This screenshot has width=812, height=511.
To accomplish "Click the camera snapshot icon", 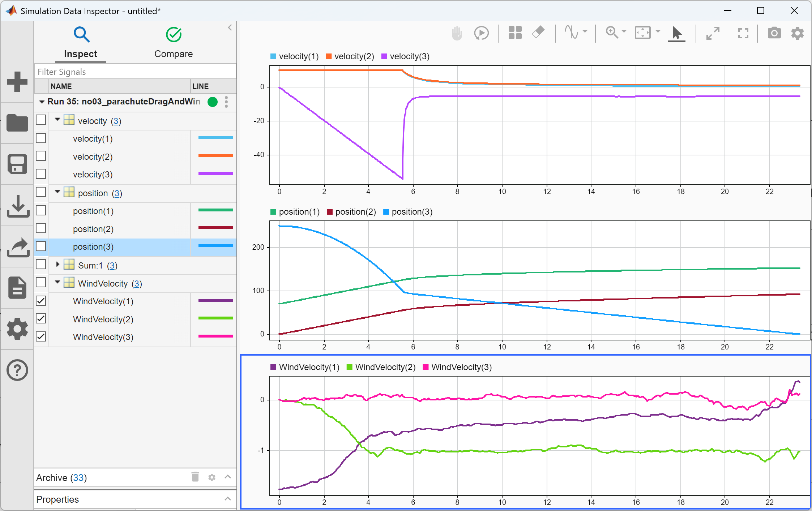I will pos(774,33).
